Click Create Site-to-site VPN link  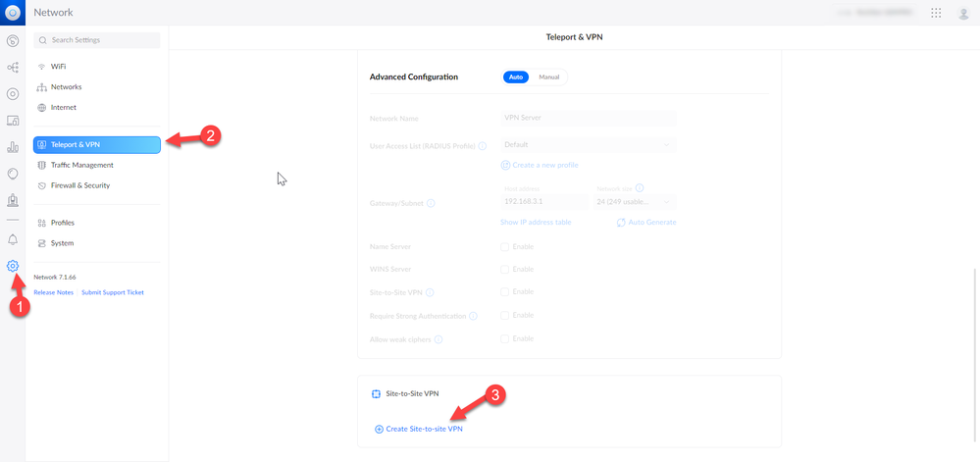pyautogui.click(x=419, y=429)
